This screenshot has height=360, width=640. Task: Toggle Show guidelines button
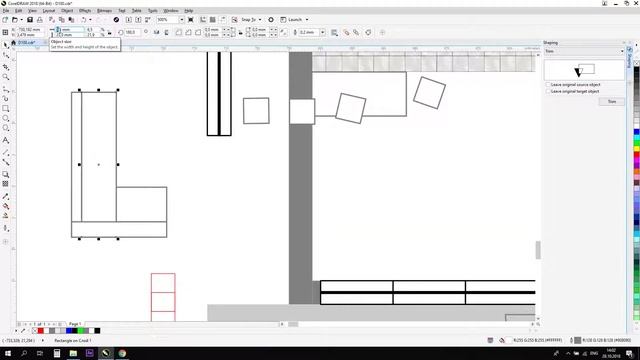point(222,20)
